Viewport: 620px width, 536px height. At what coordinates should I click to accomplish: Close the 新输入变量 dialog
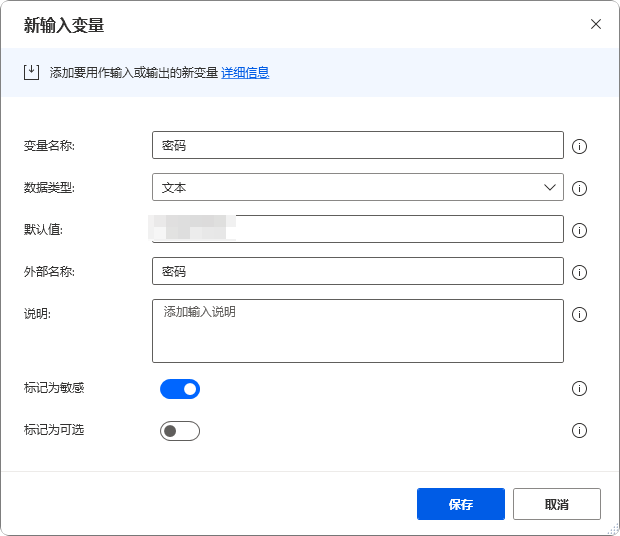click(x=596, y=24)
